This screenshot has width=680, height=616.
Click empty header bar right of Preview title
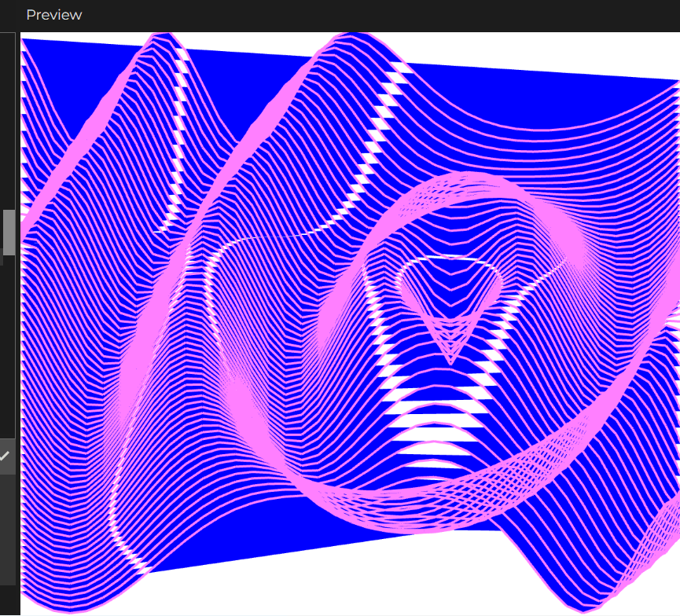point(377,15)
